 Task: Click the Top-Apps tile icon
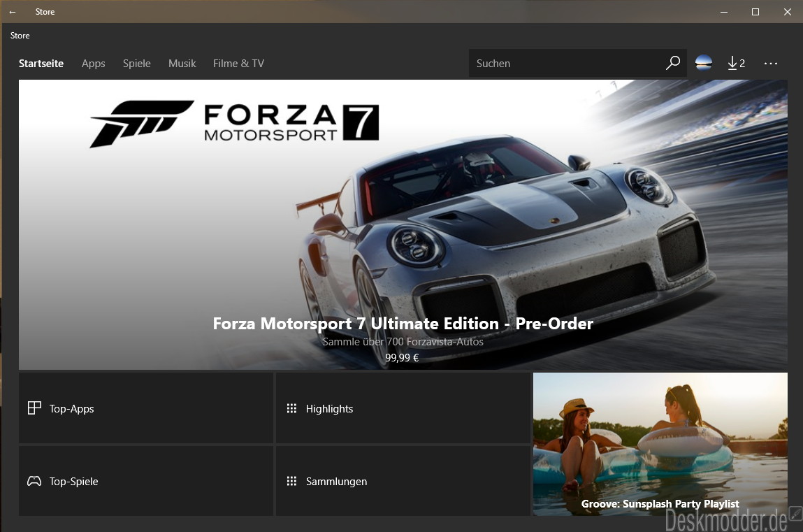click(x=34, y=408)
